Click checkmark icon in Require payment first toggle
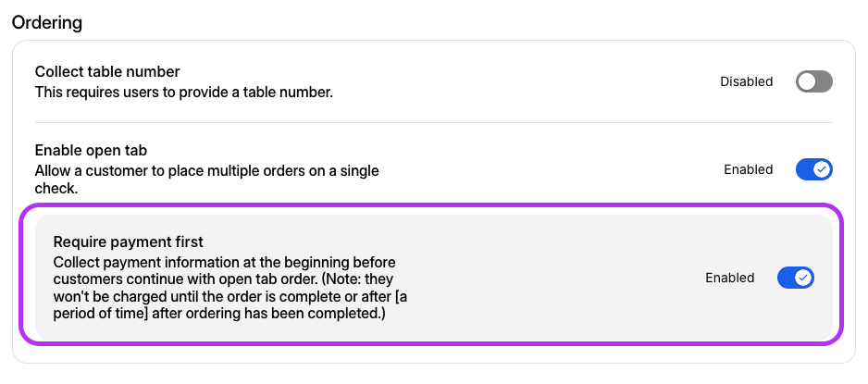868x384 pixels. tap(803, 278)
